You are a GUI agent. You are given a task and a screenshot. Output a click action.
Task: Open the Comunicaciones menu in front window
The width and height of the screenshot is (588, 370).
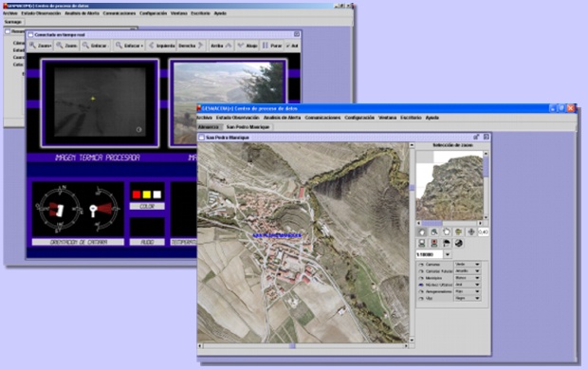point(322,118)
